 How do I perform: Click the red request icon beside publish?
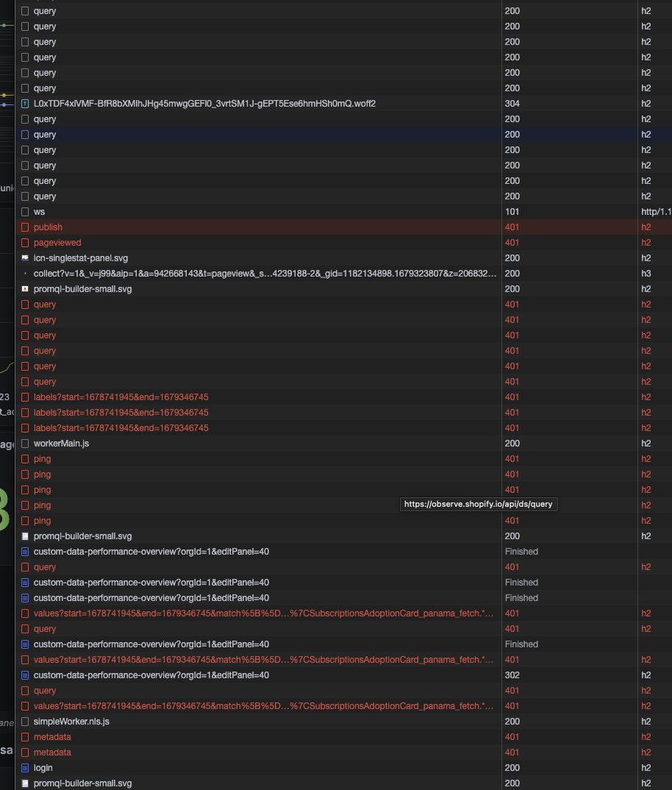tap(24, 227)
